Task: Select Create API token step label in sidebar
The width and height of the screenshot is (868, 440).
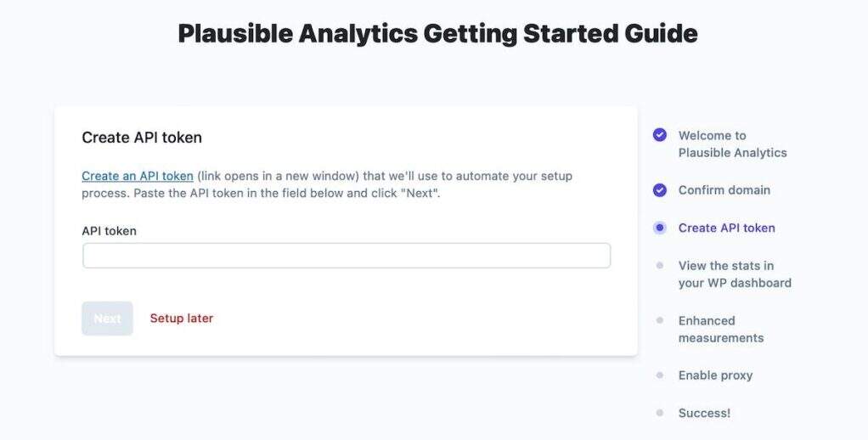Action: (x=726, y=228)
